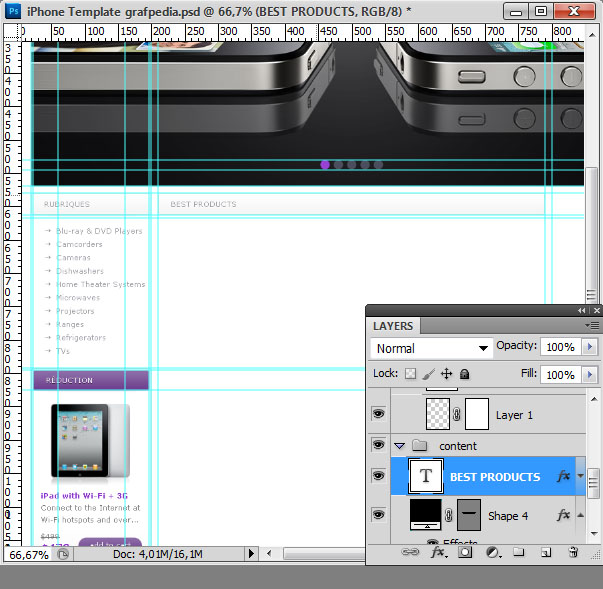Click the Delete layer trash icon

pyautogui.click(x=573, y=552)
